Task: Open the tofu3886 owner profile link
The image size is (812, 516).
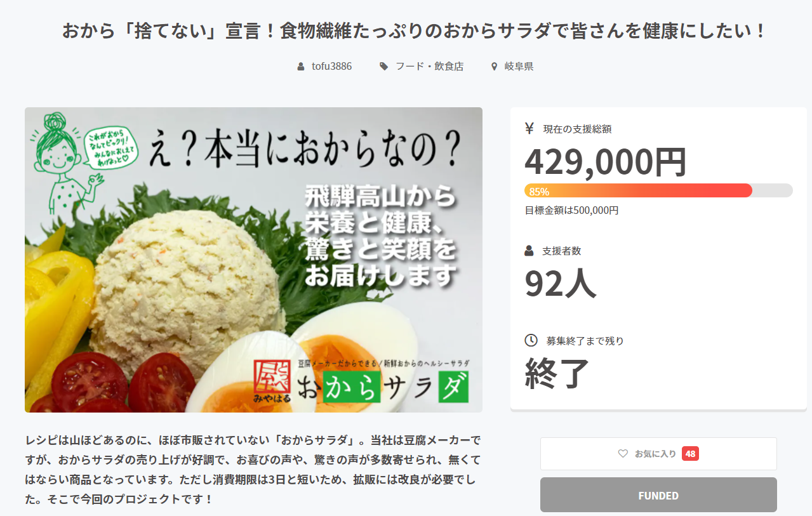Action: [x=331, y=67]
